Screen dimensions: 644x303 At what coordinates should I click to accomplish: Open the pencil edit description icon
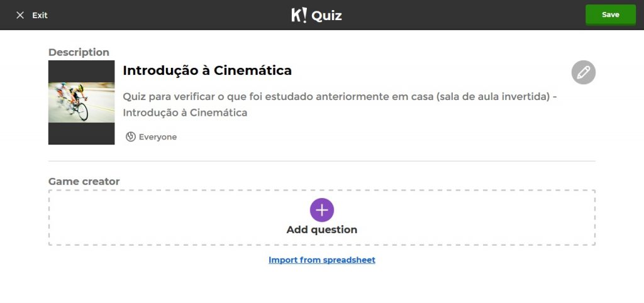(x=583, y=72)
